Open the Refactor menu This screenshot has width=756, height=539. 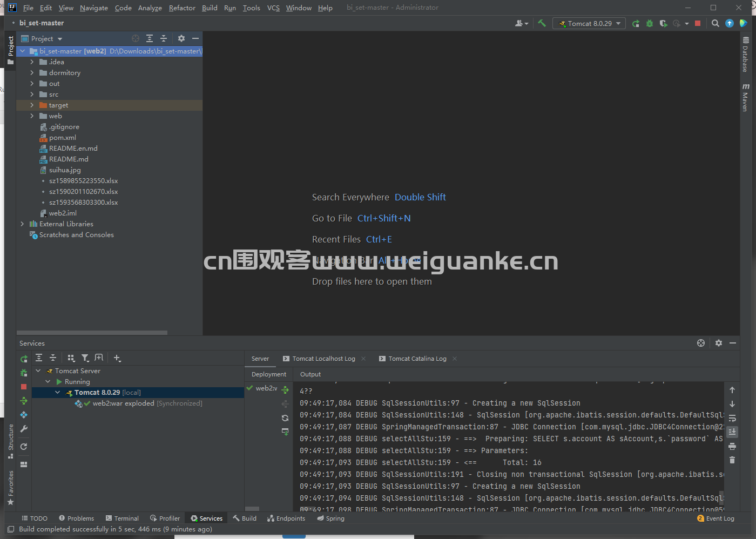(x=182, y=8)
